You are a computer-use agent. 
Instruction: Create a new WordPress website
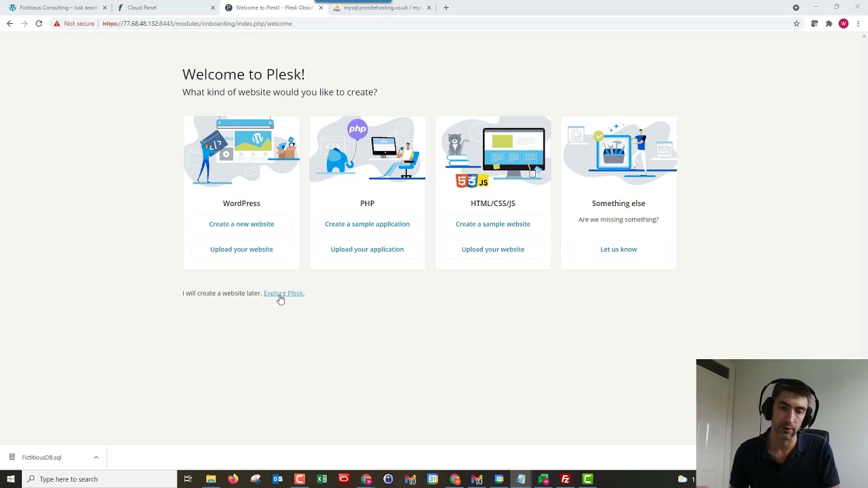241,224
